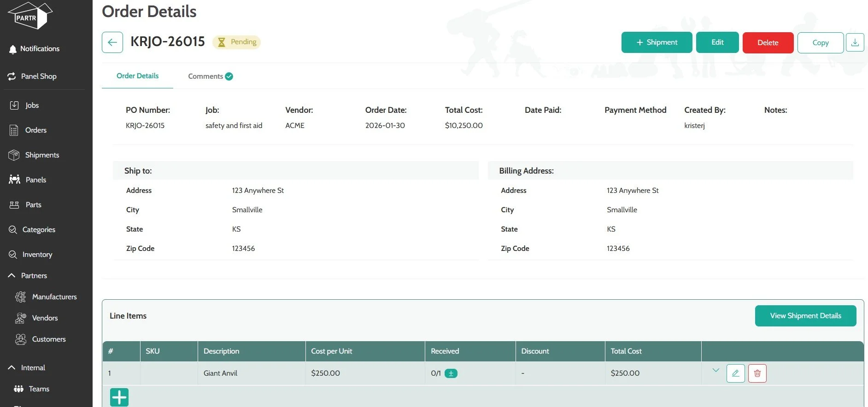The width and height of the screenshot is (868, 407).
Task: Click the PARTR logo
Action: click(x=30, y=16)
